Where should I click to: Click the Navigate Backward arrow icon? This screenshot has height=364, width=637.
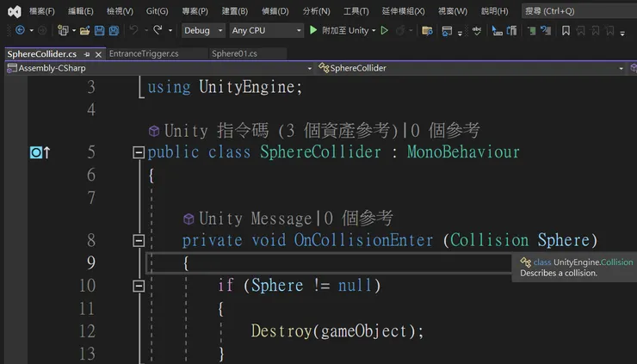tap(20, 30)
